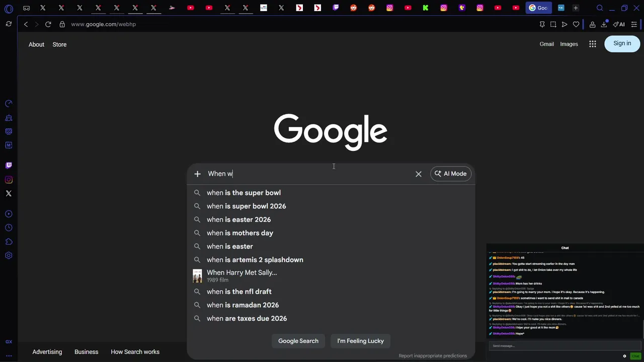Click the Sign in button
644x362 pixels.
tap(622, 44)
